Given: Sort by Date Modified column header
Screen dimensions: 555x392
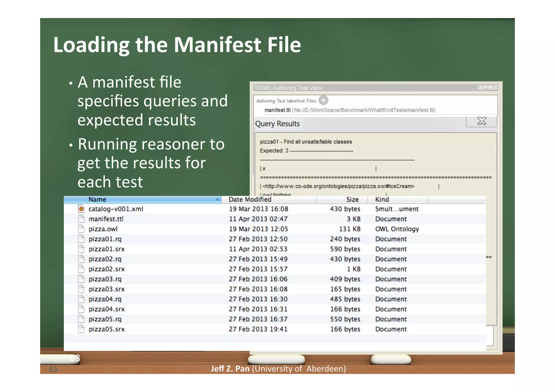Looking at the screenshot, I should pos(269,200).
